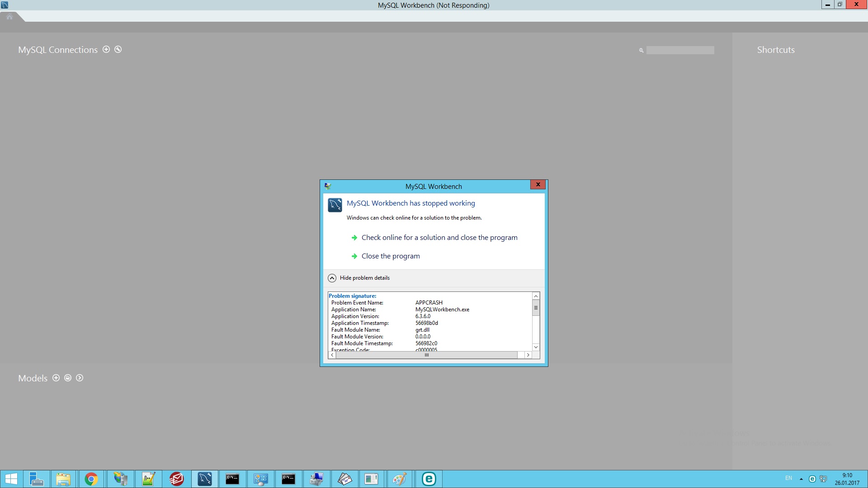Select the 56698b0d timestamp value
The height and width of the screenshot is (488, 868).
(427, 323)
